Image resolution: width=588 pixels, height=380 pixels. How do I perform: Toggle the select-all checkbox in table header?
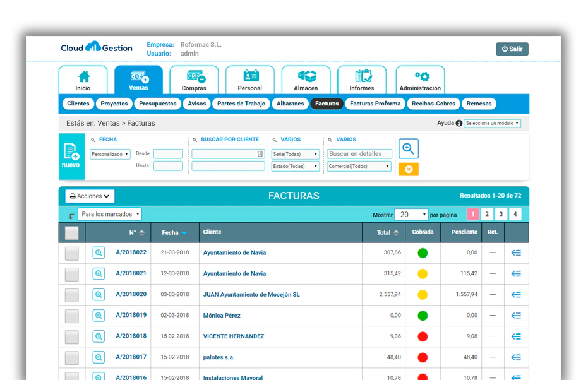[71, 233]
